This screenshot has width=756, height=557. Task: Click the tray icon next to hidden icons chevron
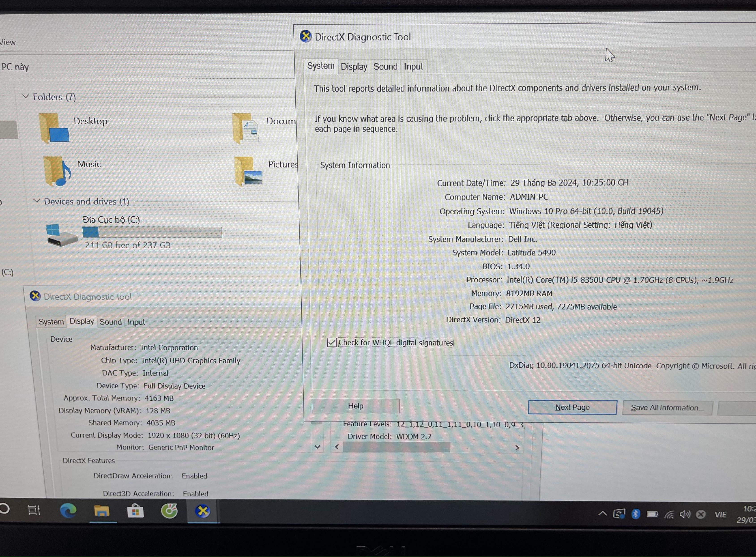click(x=619, y=514)
